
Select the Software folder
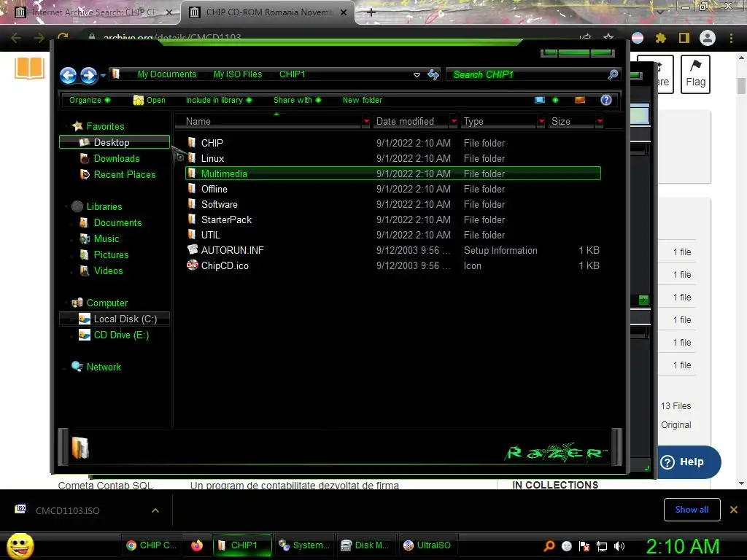coord(219,204)
